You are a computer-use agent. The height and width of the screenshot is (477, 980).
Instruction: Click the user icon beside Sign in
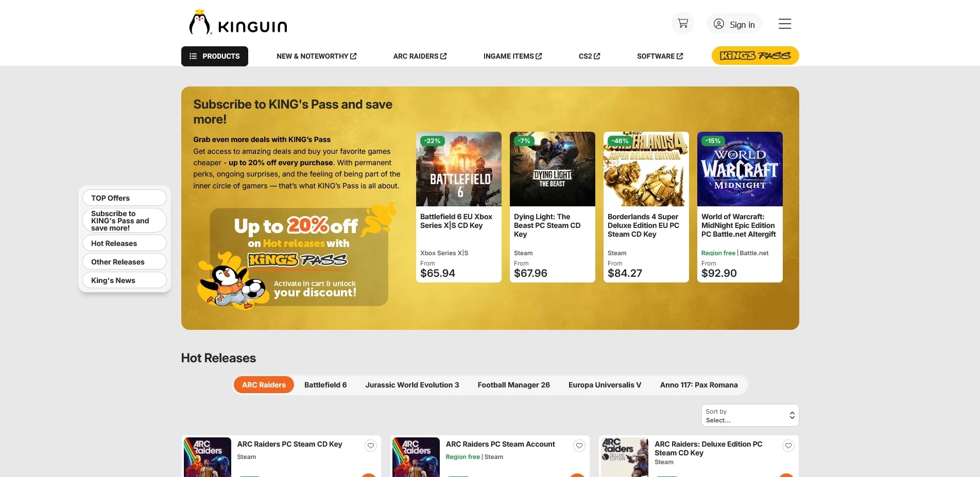719,24
